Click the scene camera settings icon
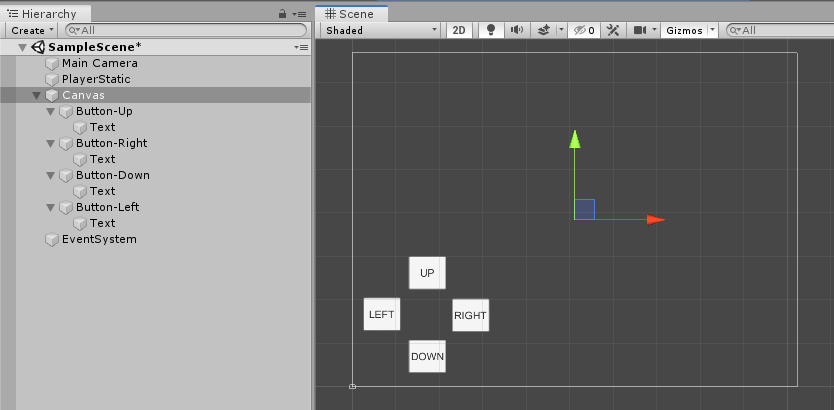 [640, 30]
